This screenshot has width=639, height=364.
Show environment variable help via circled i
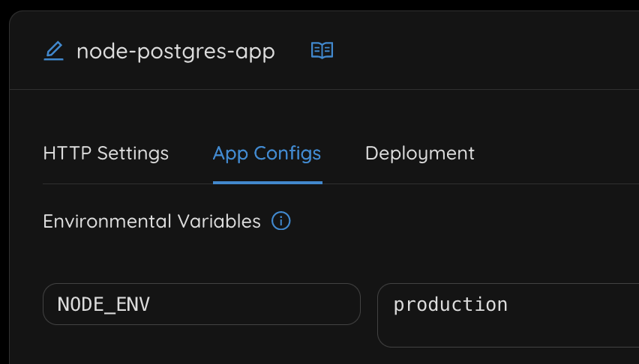point(280,222)
